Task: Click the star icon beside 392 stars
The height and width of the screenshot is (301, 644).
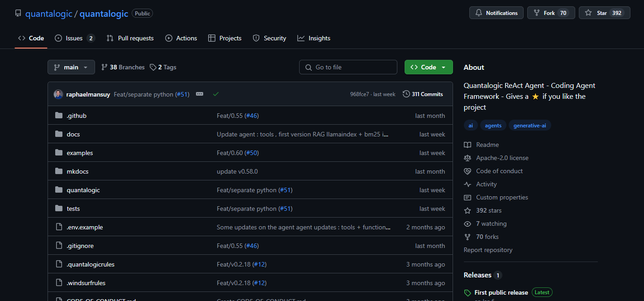Action: point(467,211)
